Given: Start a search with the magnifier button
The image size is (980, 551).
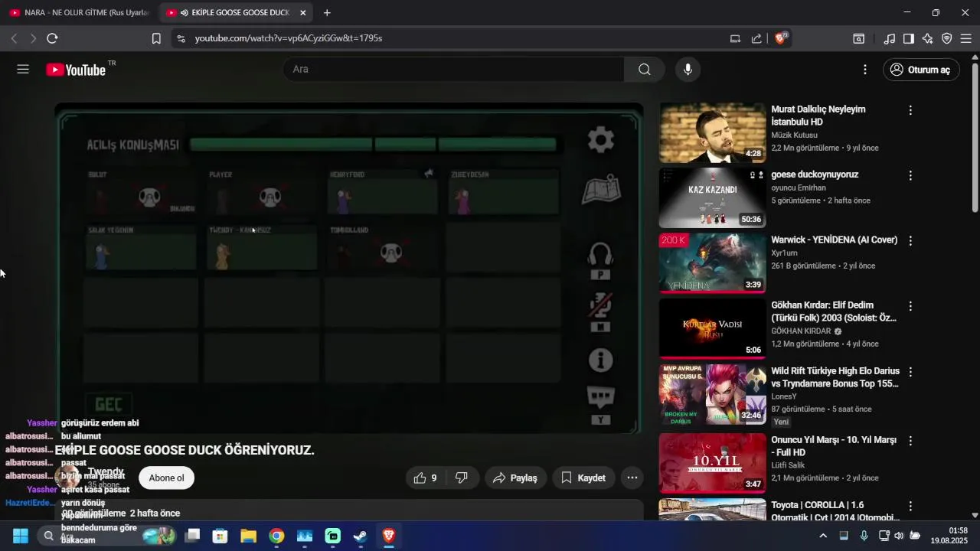Looking at the screenshot, I should [x=645, y=70].
